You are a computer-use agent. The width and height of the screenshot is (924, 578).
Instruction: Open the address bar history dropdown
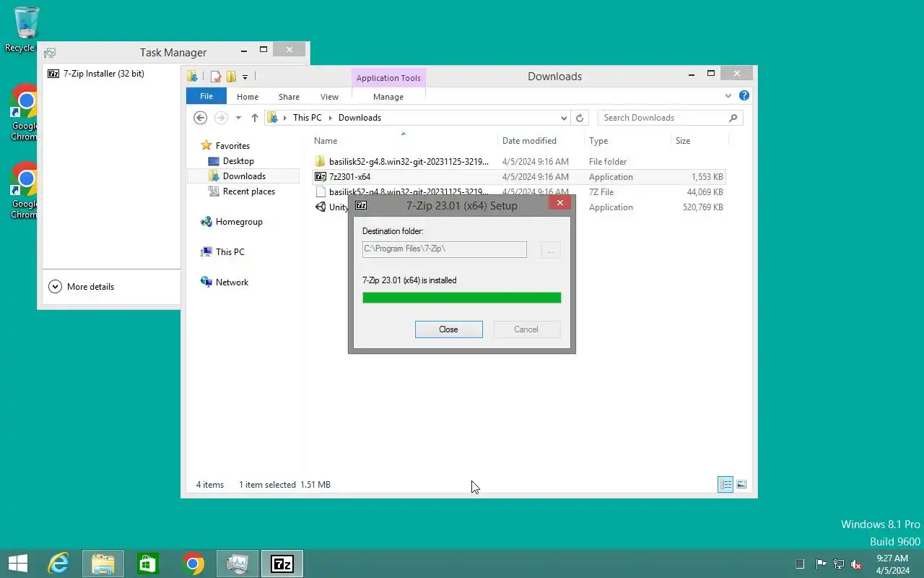coord(564,118)
